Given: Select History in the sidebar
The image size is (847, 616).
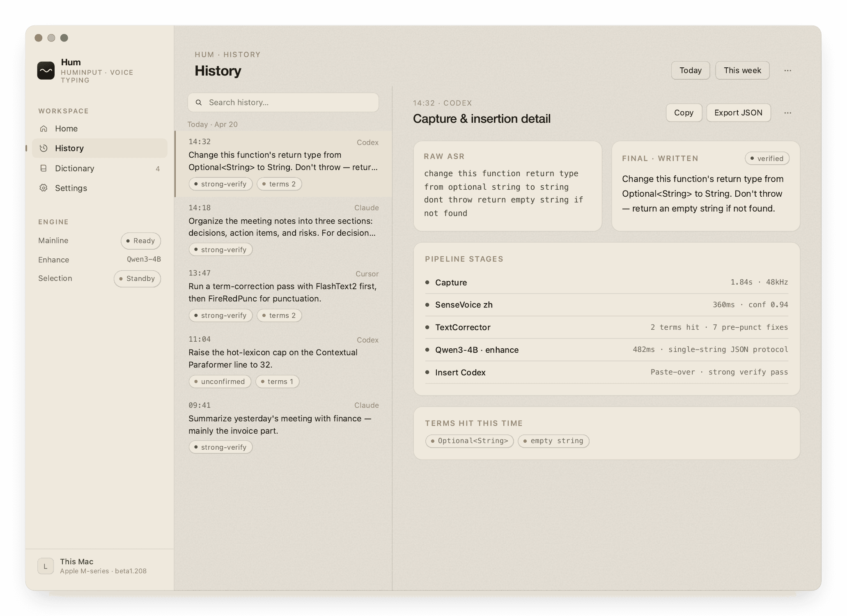Looking at the screenshot, I should [100, 148].
